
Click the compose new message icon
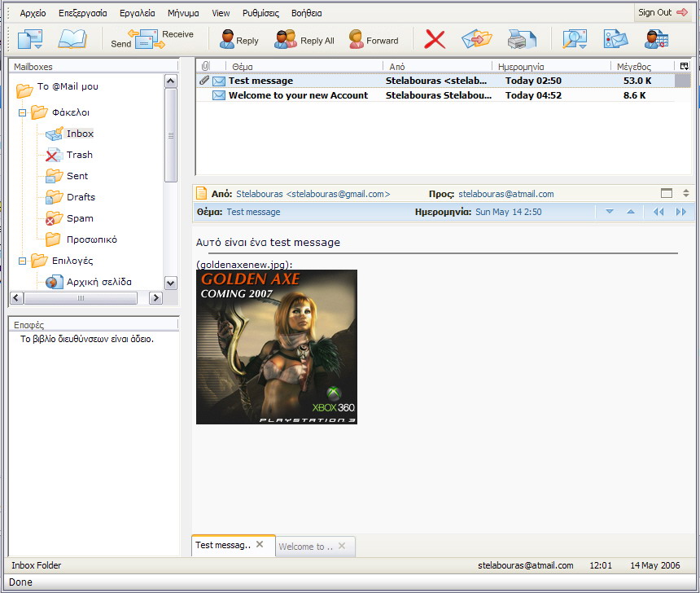(x=30, y=39)
